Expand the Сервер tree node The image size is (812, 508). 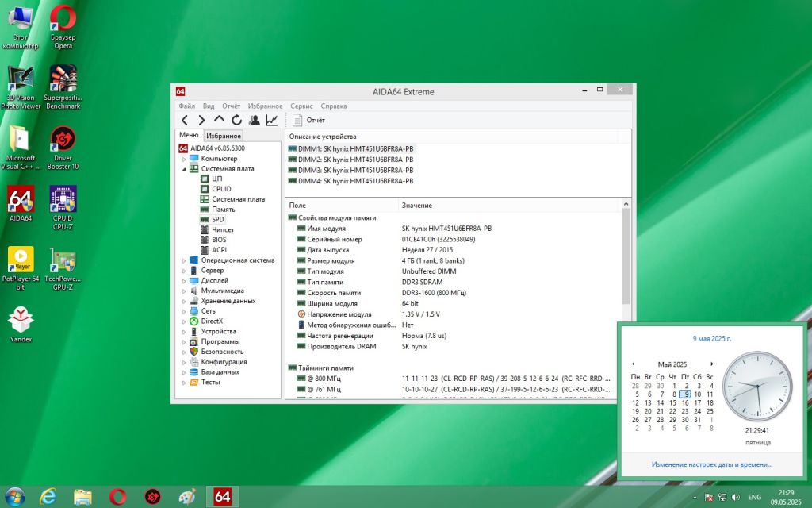coord(184,271)
